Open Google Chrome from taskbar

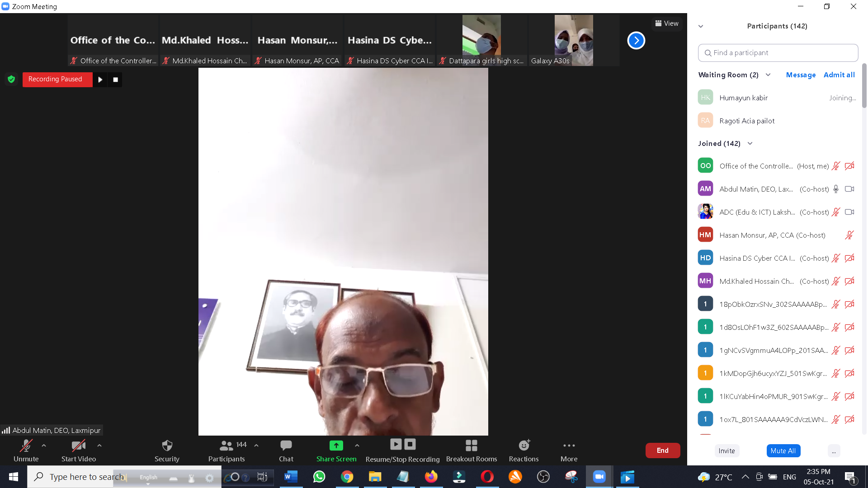coord(347,477)
